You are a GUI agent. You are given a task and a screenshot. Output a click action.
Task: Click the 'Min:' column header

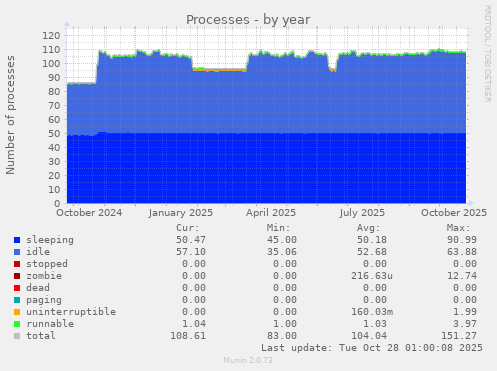(278, 228)
